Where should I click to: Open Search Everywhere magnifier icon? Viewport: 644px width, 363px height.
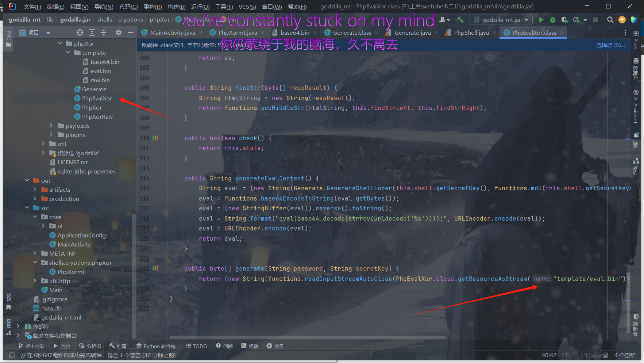click(x=610, y=20)
